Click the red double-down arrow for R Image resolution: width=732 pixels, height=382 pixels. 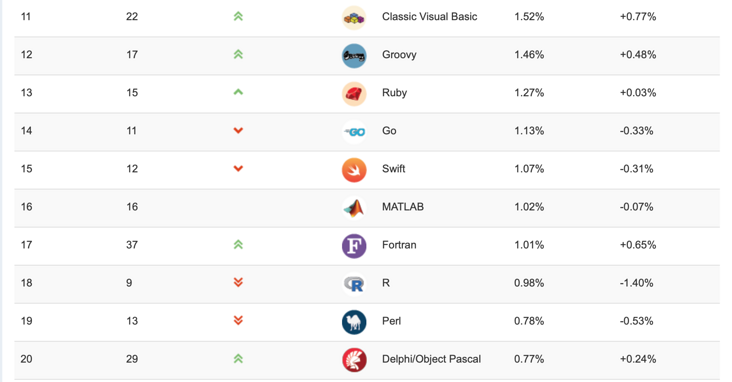(x=238, y=282)
